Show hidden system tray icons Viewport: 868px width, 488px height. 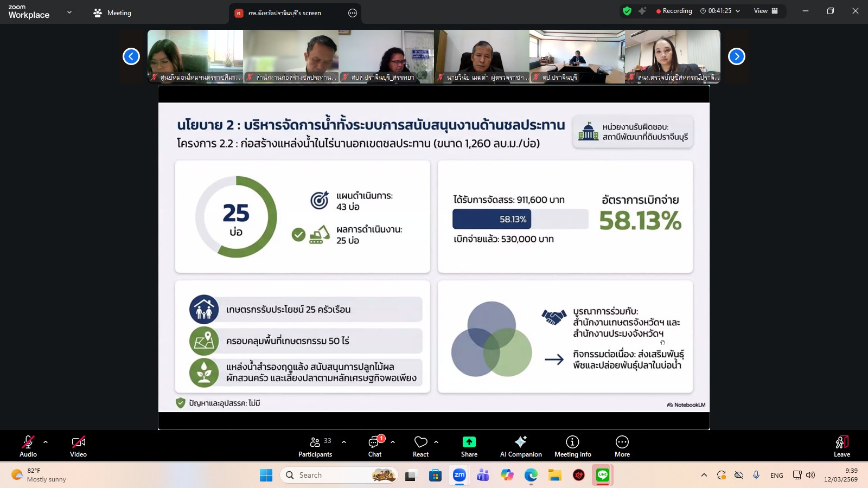tap(704, 475)
